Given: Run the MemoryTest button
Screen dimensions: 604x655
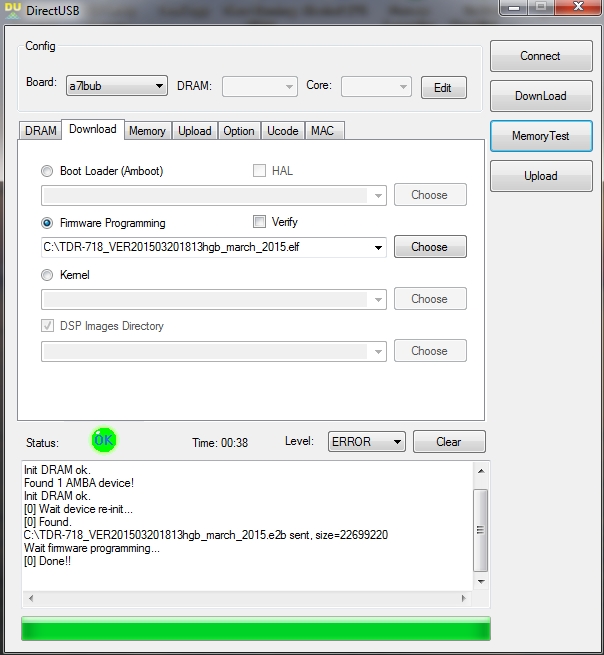Looking at the screenshot, I should point(540,136).
